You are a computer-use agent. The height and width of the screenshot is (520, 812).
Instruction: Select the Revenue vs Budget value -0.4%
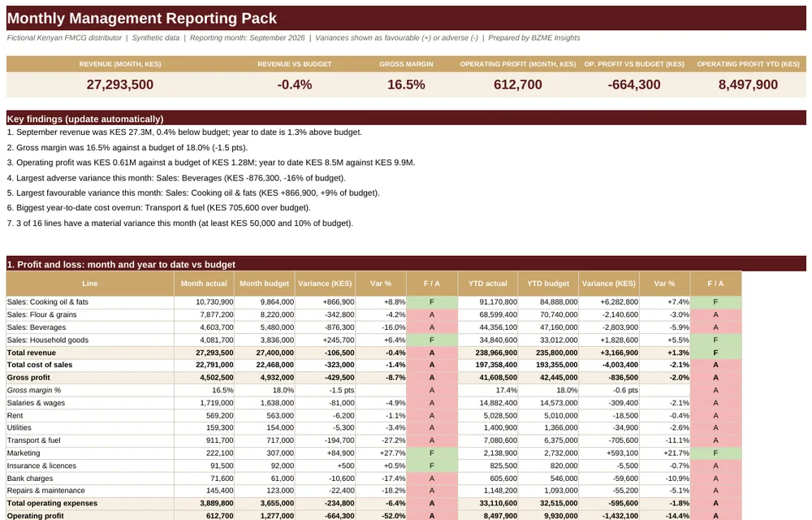tap(294, 84)
